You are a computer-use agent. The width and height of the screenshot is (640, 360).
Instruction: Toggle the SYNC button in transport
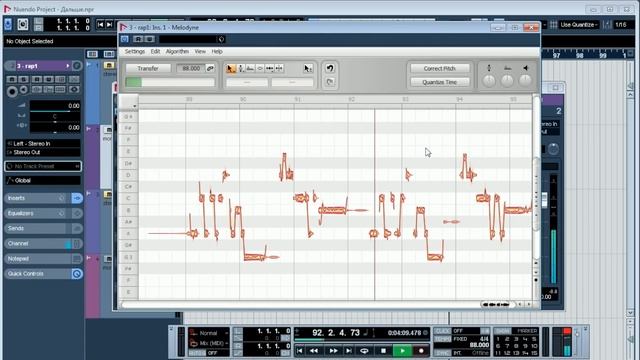point(442,353)
